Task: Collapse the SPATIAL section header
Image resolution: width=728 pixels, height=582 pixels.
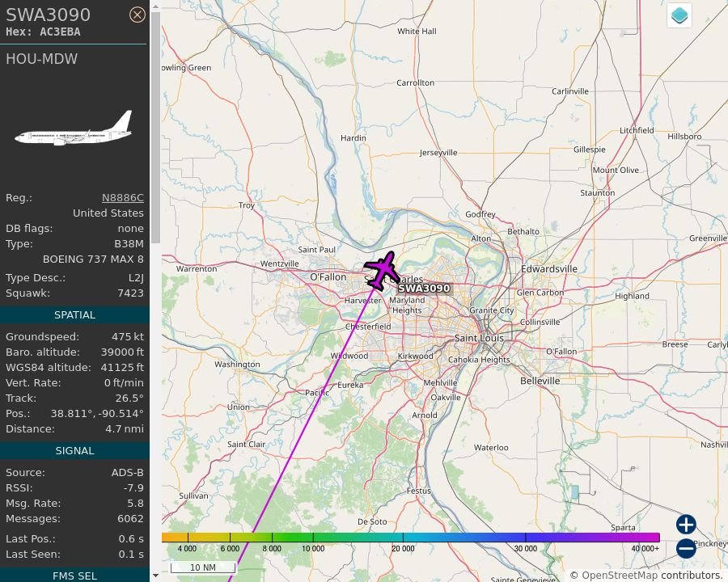Action: pyautogui.click(x=74, y=314)
